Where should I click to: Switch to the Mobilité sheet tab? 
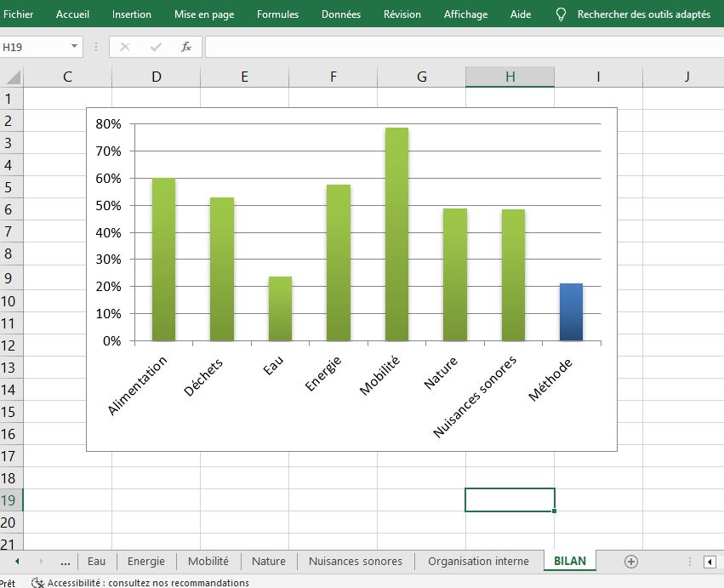pyautogui.click(x=208, y=562)
